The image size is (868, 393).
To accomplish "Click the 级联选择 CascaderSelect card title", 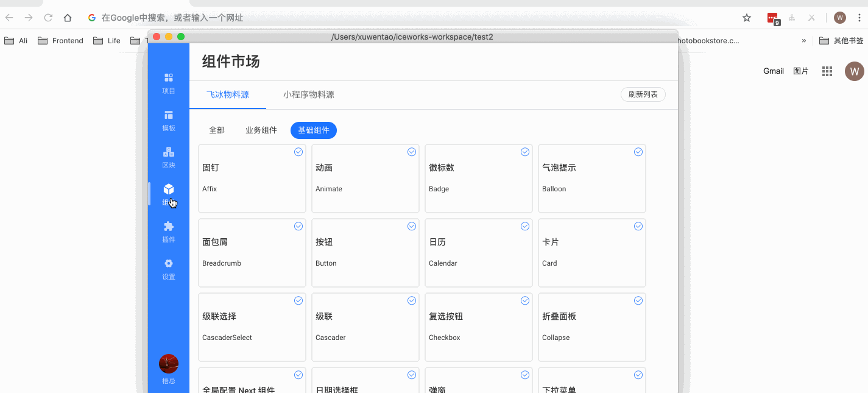I will [x=219, y=316].
